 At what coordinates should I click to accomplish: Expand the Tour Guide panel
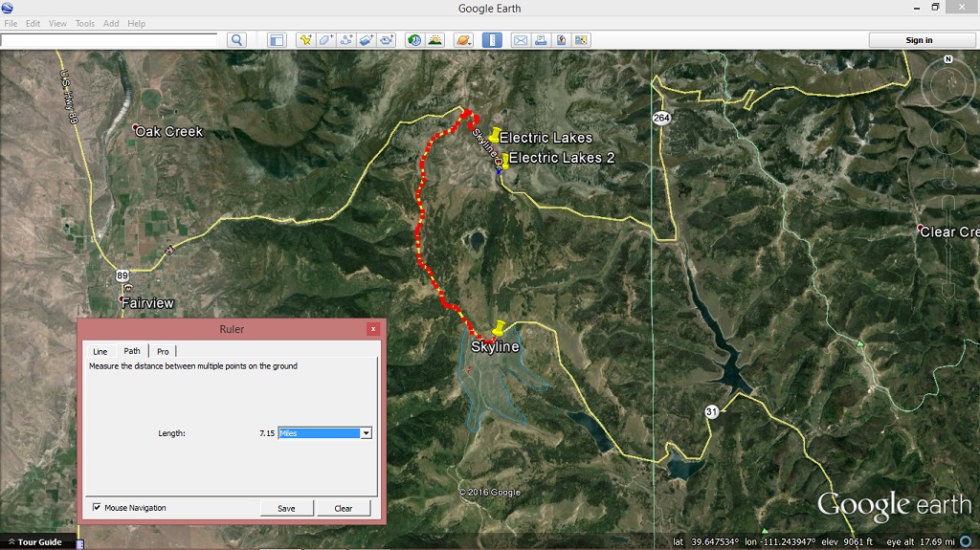point(34,542)
